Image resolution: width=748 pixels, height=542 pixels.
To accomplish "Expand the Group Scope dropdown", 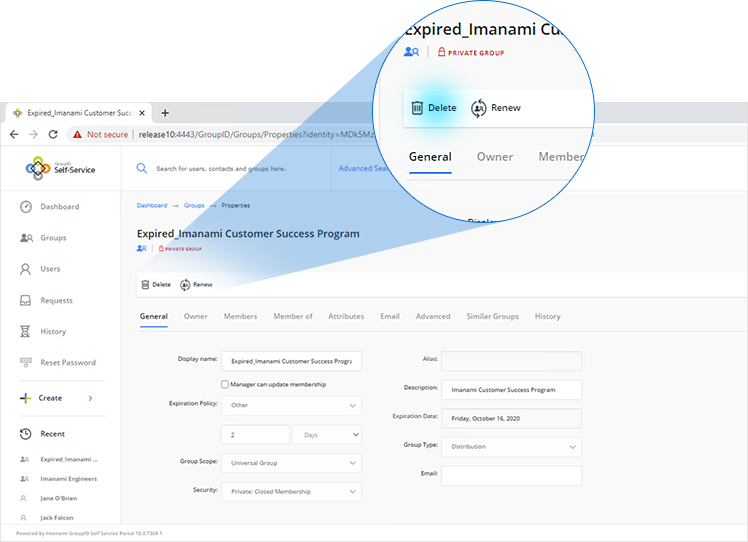I will [x=291, y=463].
